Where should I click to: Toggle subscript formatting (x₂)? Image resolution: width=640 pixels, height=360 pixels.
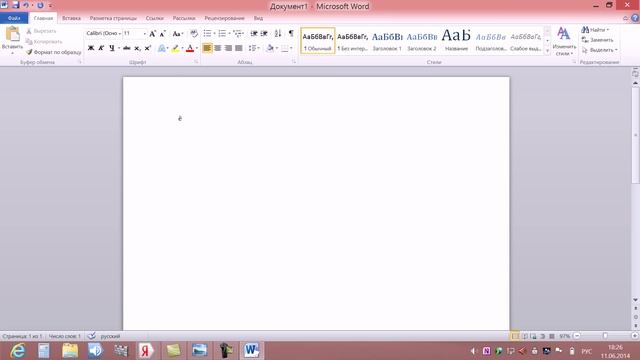coord(138,48)
